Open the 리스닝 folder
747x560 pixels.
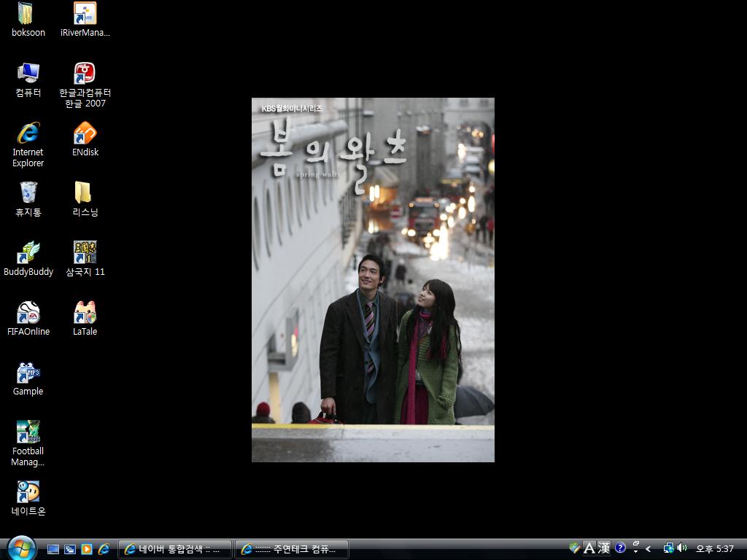point(85,198)
